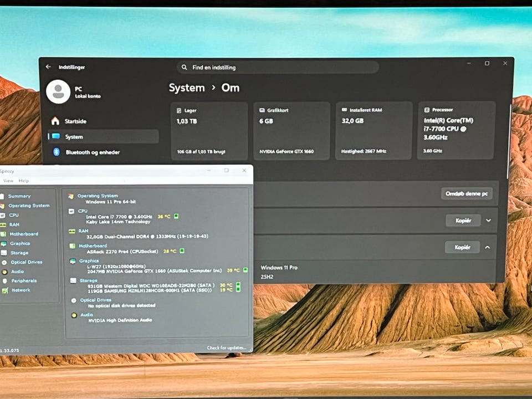Click the Motherboard section icon in Speccy
The image size is (532, 399).
tap(72, 246)
